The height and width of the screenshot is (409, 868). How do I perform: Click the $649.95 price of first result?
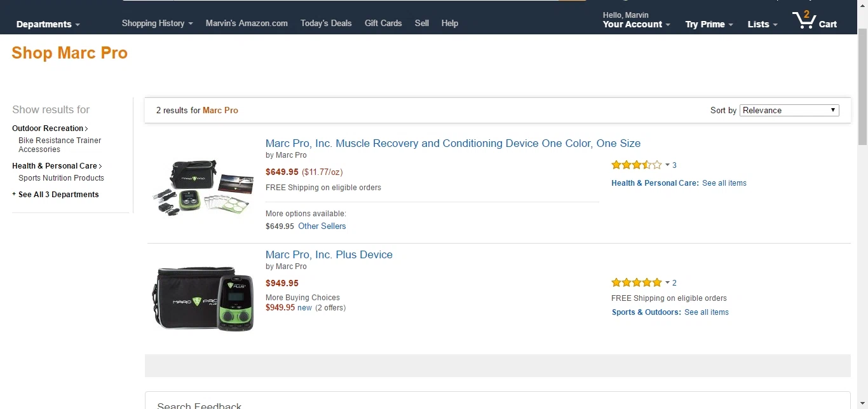point(281,172)
